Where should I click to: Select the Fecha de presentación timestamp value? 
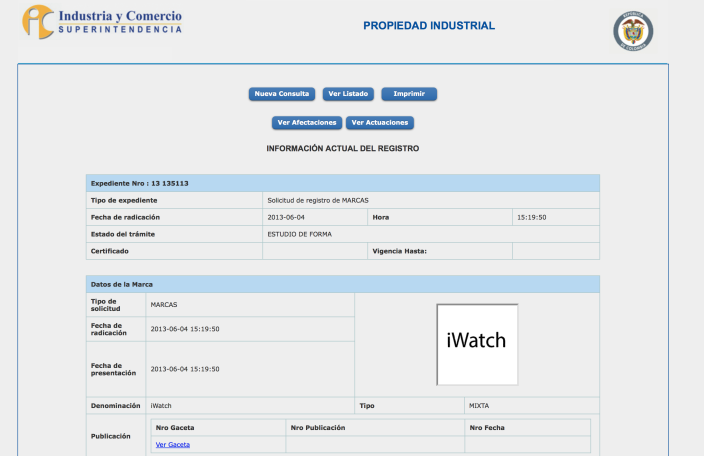185,369
